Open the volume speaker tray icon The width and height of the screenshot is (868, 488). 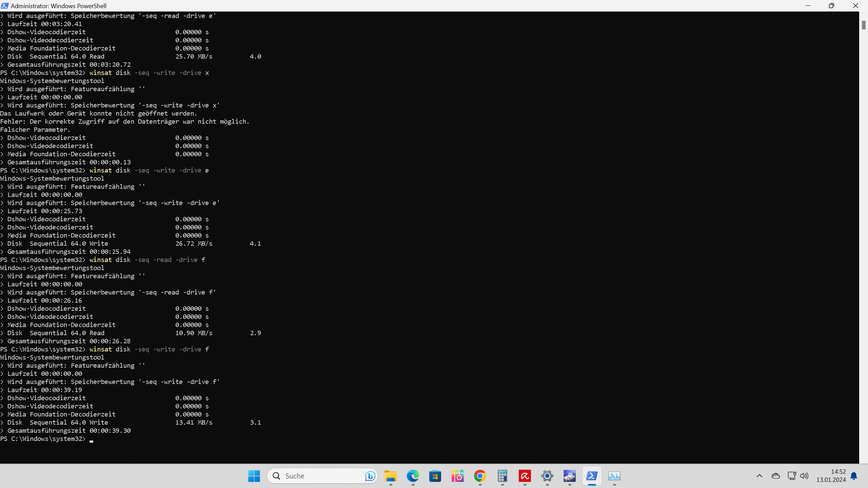(804, 476)
